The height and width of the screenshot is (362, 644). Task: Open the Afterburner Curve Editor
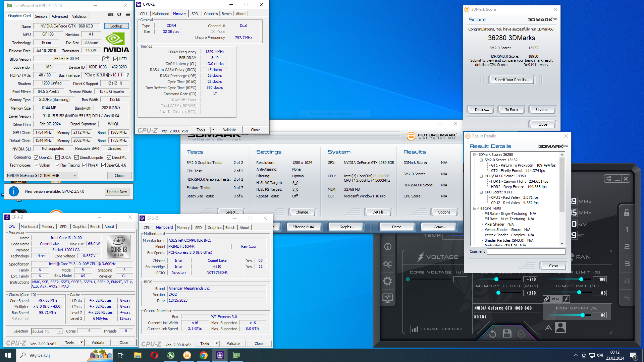[x=437, y=329]
